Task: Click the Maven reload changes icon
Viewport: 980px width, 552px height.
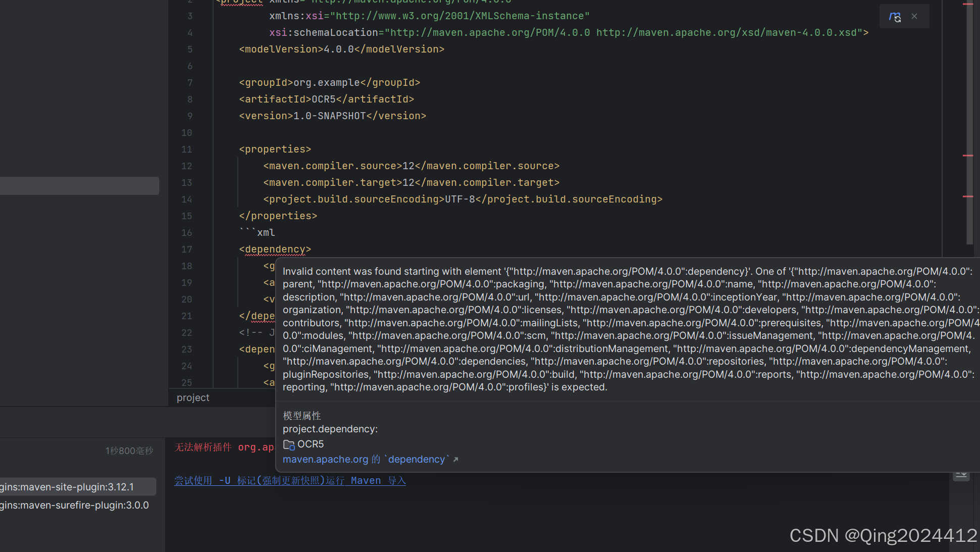Action: [895, 17]
